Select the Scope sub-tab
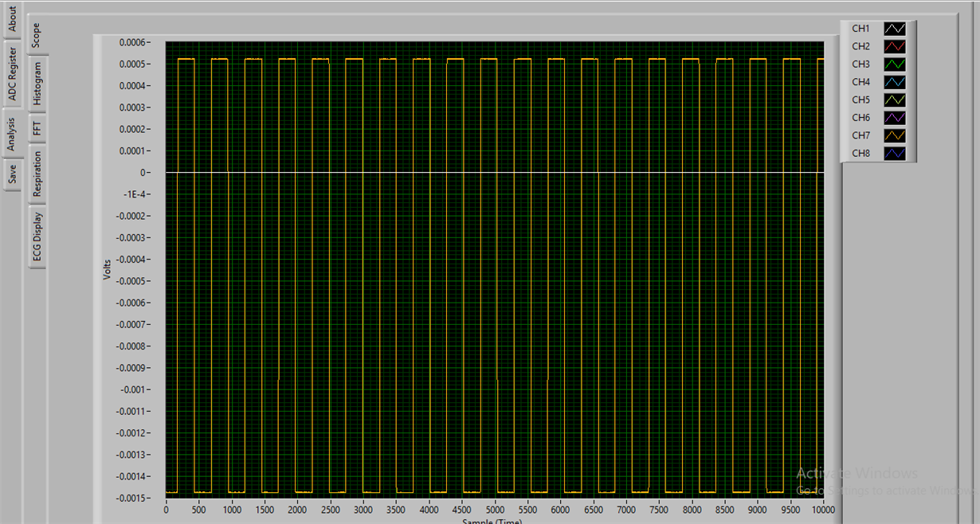980x524 pixels. (x=37, y=35)
